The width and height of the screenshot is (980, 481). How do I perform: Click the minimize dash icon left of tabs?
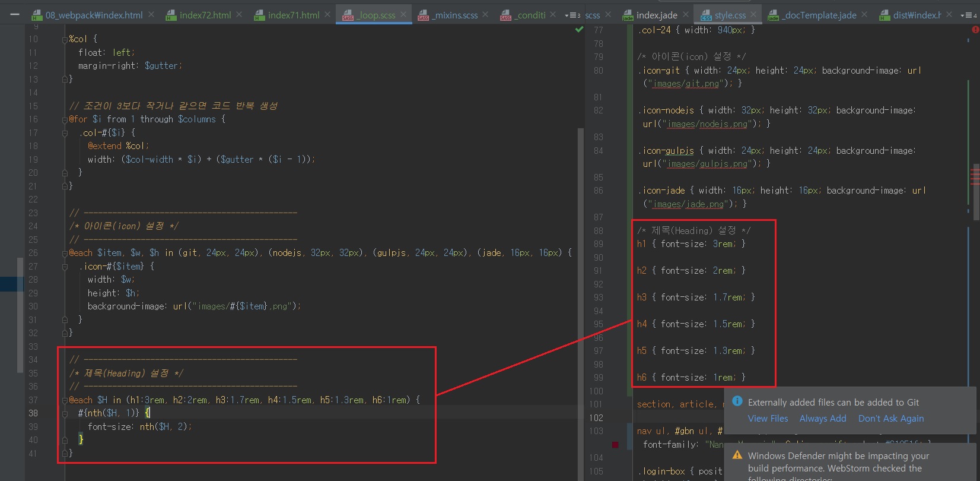[15, 14]
